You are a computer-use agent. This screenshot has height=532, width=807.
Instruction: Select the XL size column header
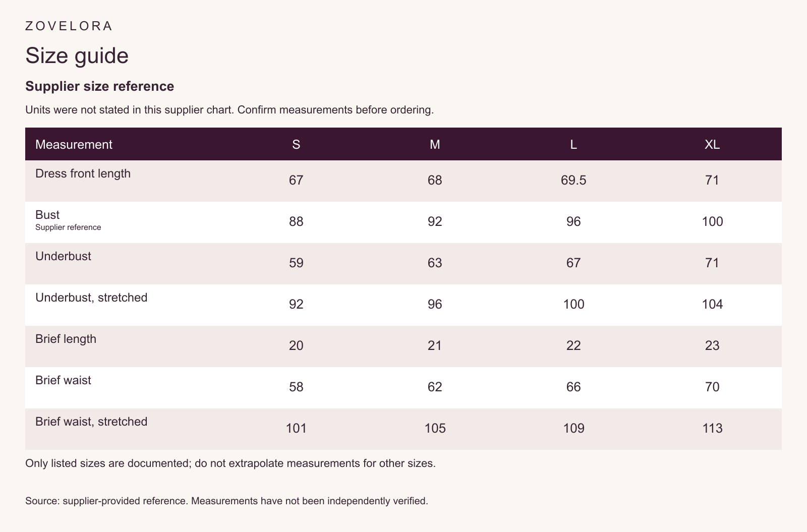712,144
